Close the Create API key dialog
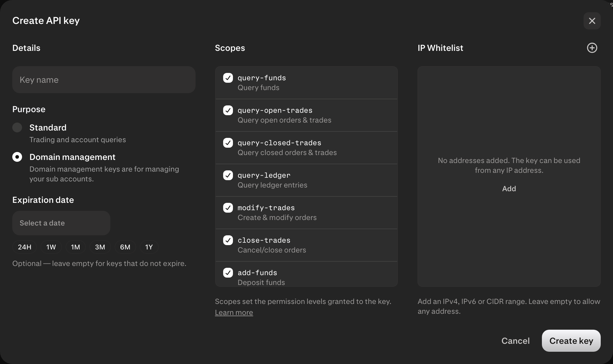 592,21
